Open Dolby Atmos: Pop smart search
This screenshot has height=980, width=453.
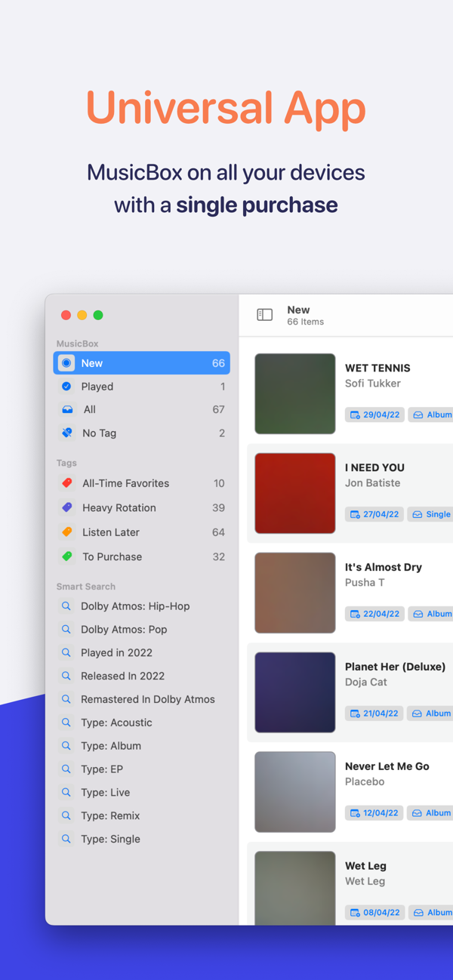click(142, 630)
